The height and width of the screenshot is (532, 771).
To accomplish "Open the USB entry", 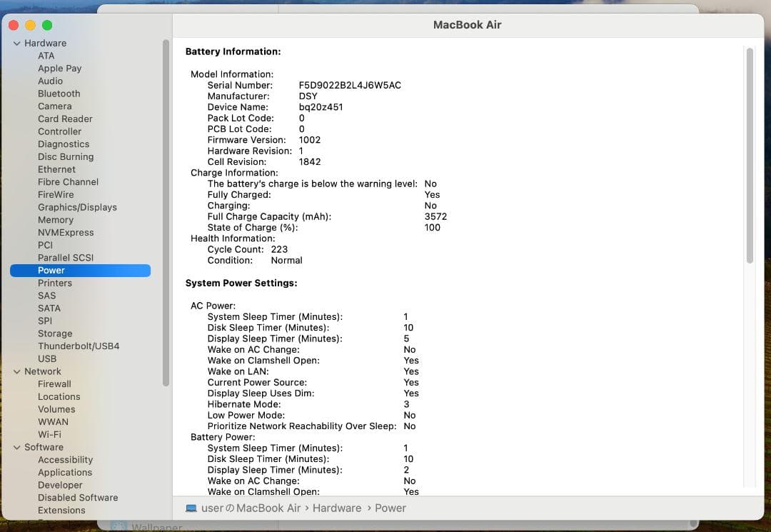I will point(47,359).
